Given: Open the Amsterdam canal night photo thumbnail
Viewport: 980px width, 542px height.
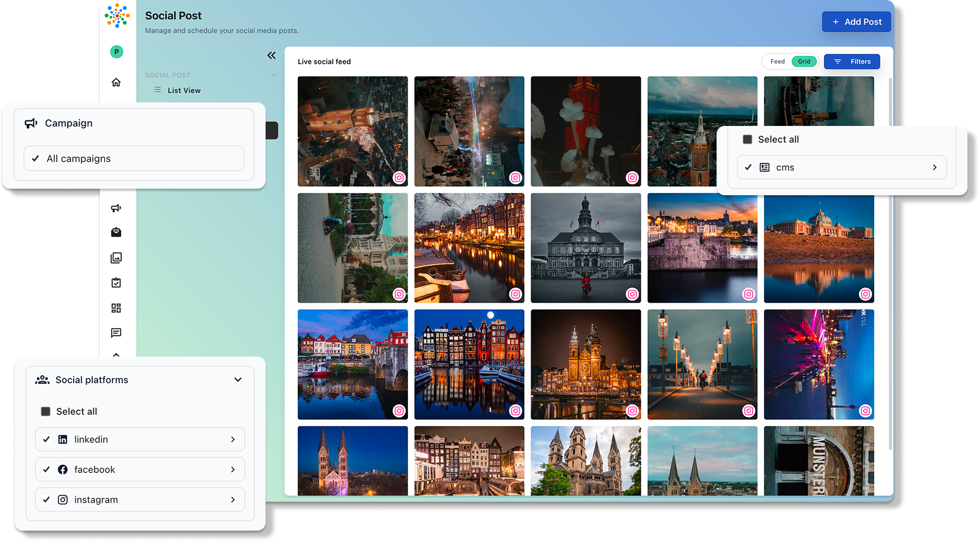Looking at the screenshot, I should (x=469, y=248).
